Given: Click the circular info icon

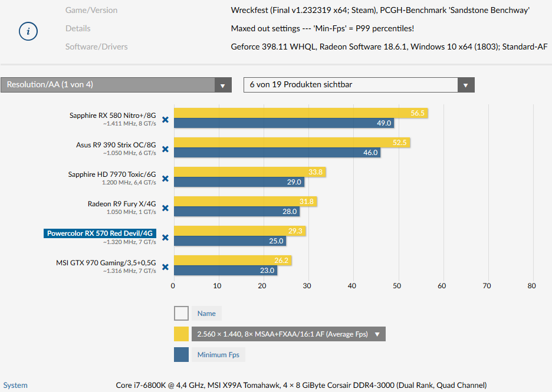Looking at the screenshot, I should (28, 31).
